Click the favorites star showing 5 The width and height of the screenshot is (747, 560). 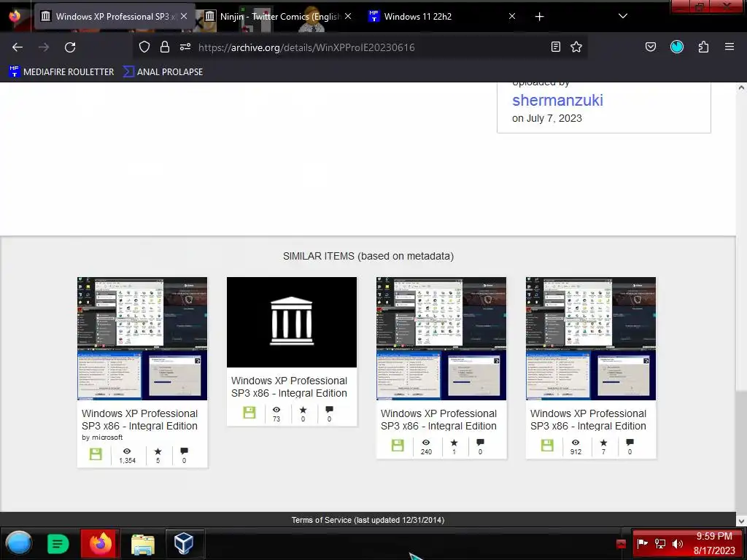tap(158, 451)
